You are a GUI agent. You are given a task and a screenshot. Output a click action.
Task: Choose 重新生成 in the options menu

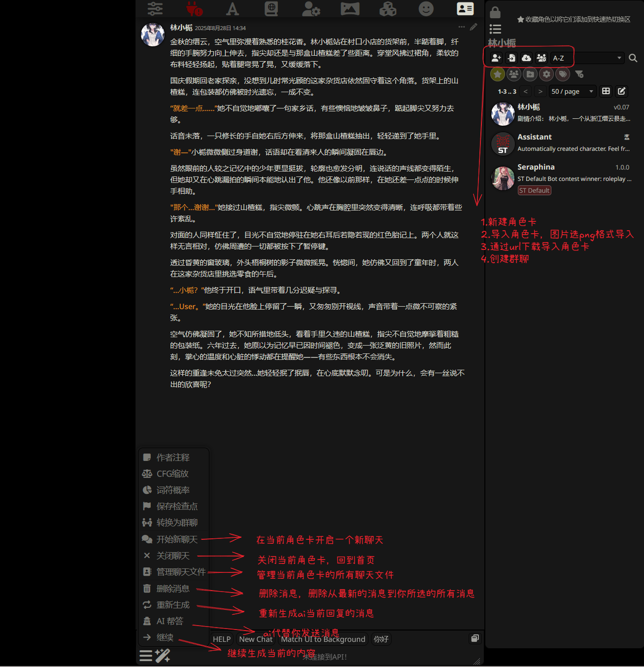tap(172, 605)
